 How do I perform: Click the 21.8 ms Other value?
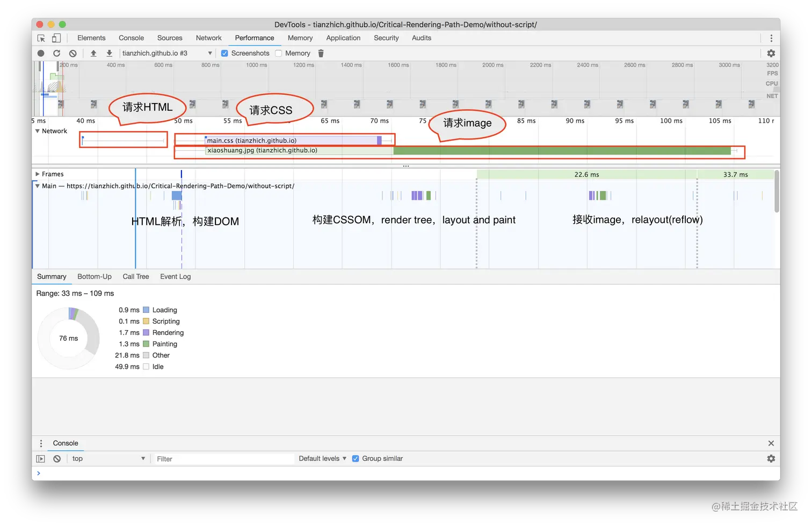tap(127, 355)
